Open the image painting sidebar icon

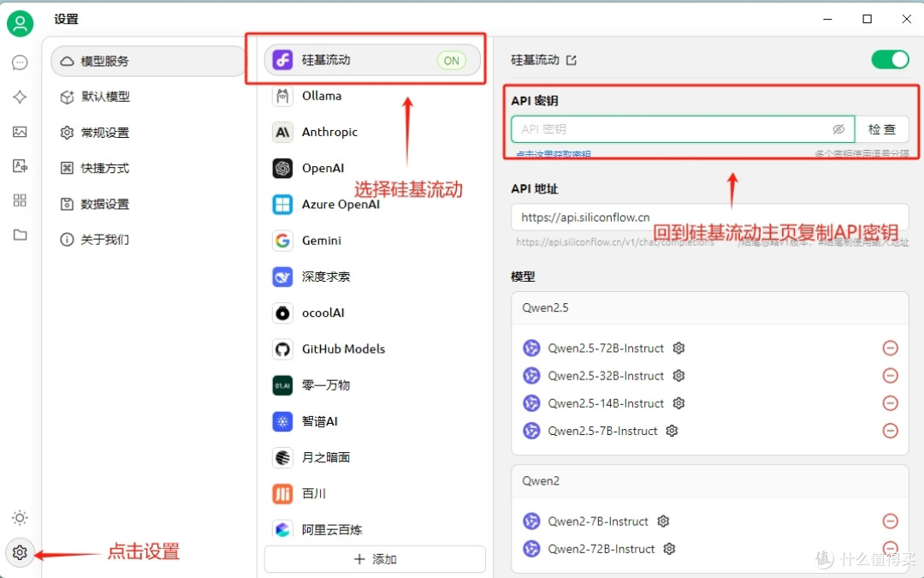[20, 132]
